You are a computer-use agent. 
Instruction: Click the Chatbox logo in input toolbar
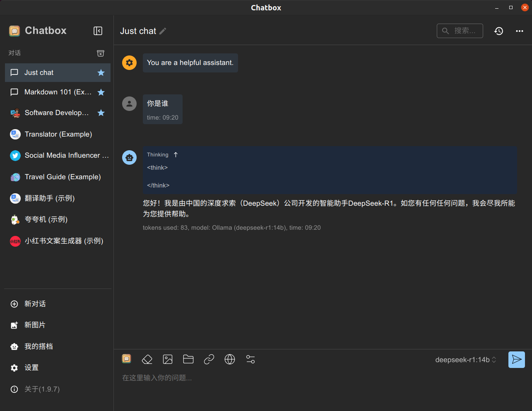127,359
